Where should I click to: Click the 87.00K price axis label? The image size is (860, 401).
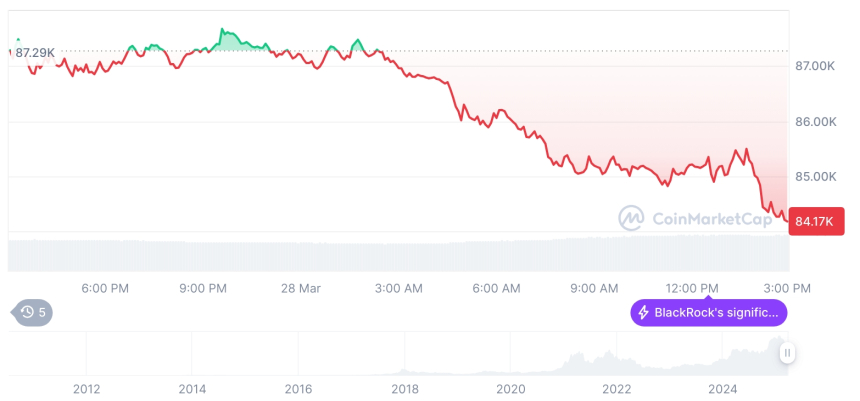click(x=814, y=66)
